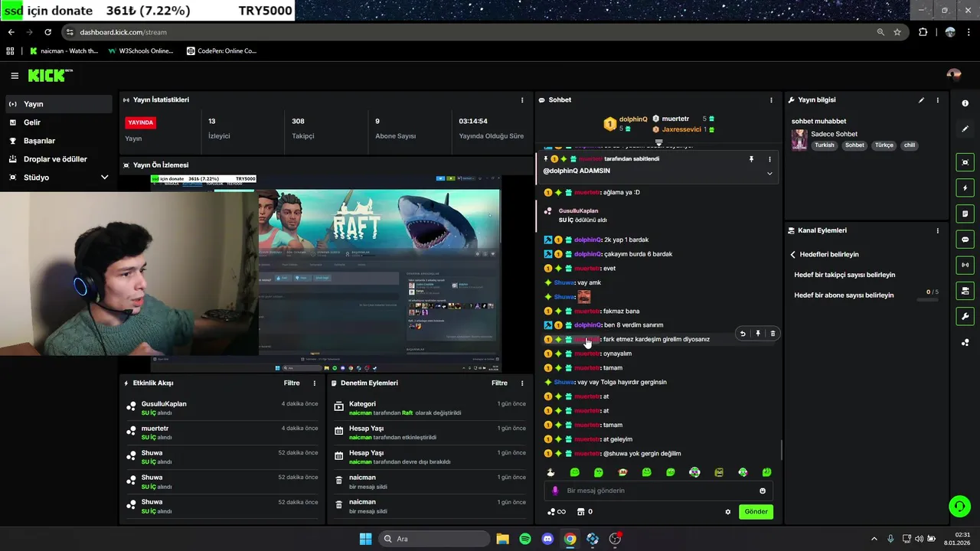The image size is (980, 551).
Task: Open Droplar ve ödüller in the sidebar
Action: [59, 159]
